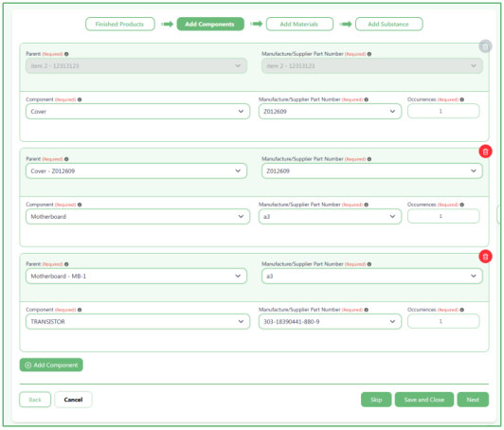Click the Skip button

click(x=376, y=400)
